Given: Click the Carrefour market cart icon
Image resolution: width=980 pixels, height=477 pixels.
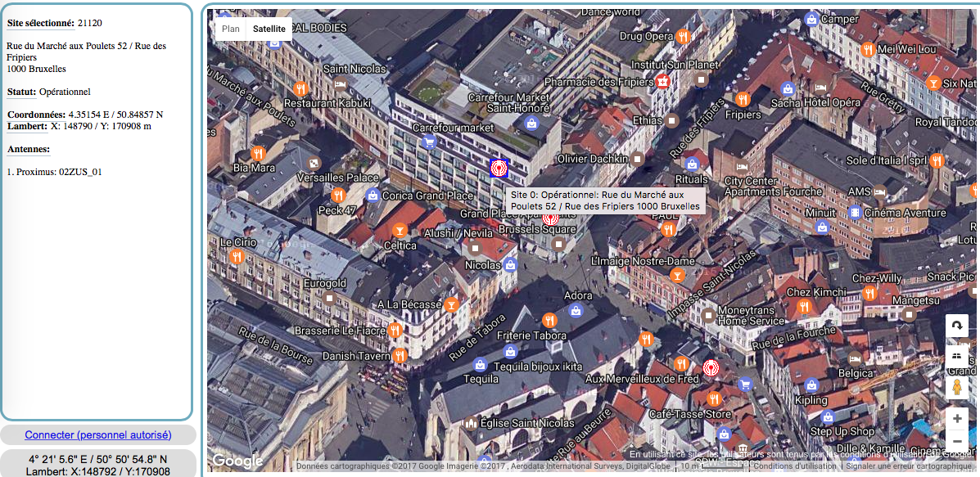Looking at the screenshot, I should click(428, 142).
